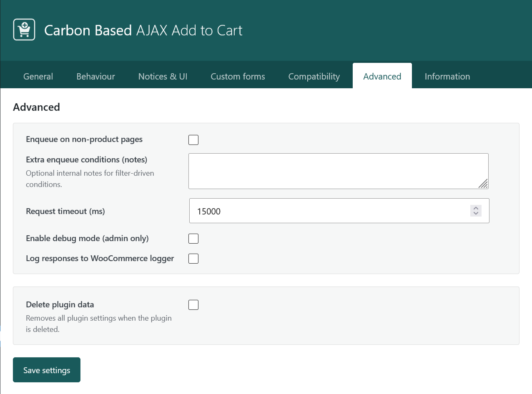Click the 'Carbon Based AJAX Add to Cart' title
This screenshot has width=532, height=394.
click(143, 30)
